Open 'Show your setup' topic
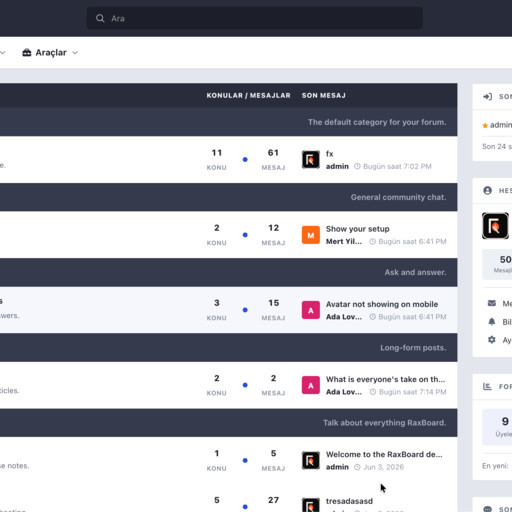Viewport: 512px width, 512px height. click(x=357, y=229)
